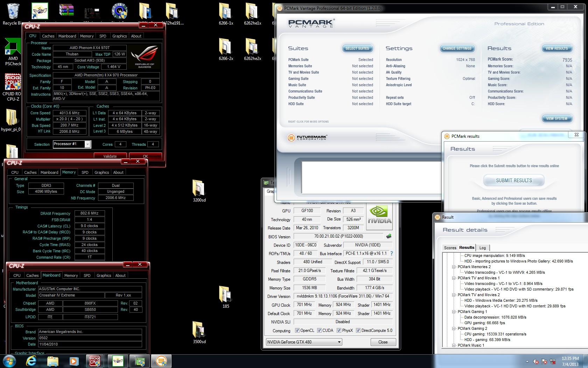Collapse the PCMark Memories 2 node

(x=454, y=267)
